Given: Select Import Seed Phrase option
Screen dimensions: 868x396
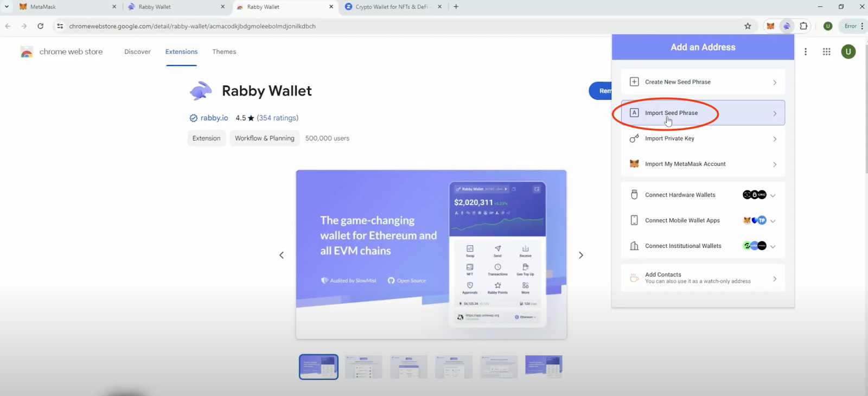Looking at the screenshot, I should [703, 113].
